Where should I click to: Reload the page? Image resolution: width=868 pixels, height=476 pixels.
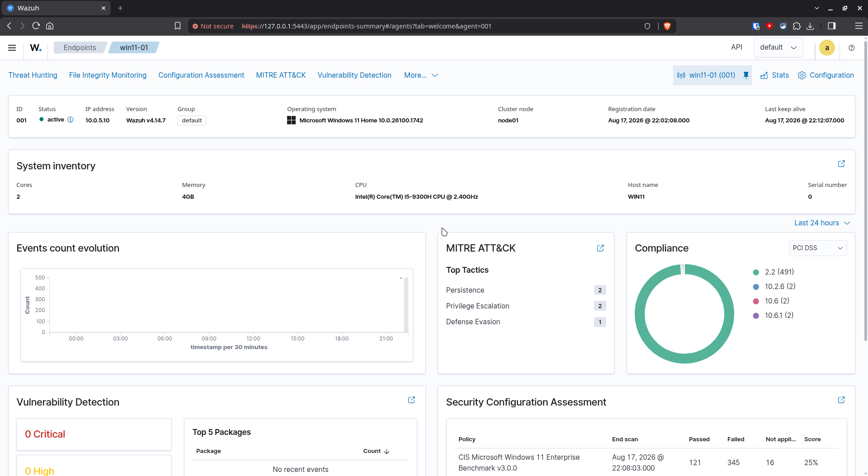click(x=36, y=26)
